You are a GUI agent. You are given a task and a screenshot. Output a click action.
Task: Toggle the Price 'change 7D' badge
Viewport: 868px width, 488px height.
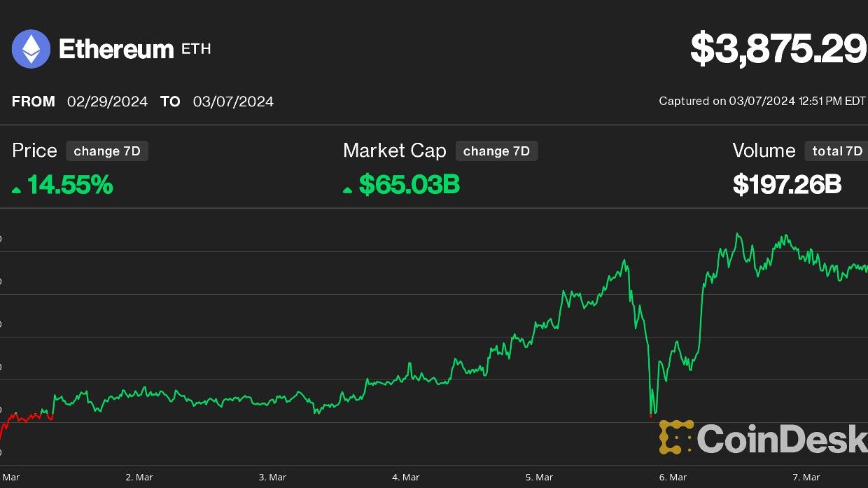[106, 151]
